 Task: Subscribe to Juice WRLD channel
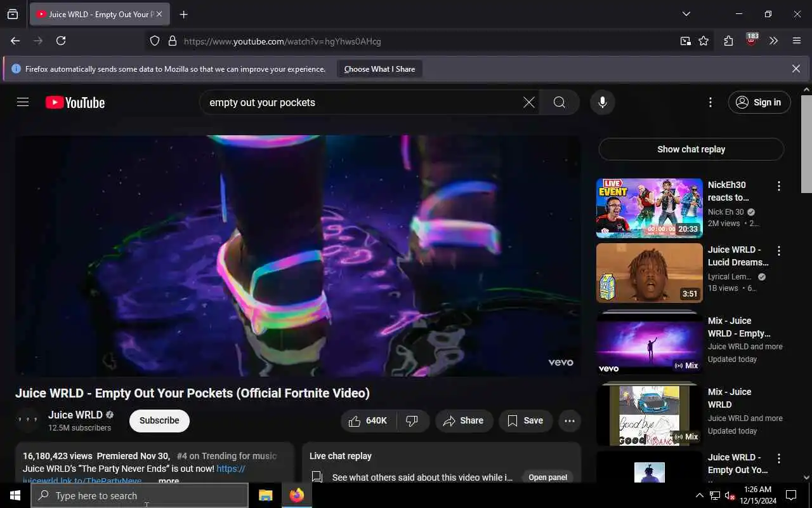159,420
